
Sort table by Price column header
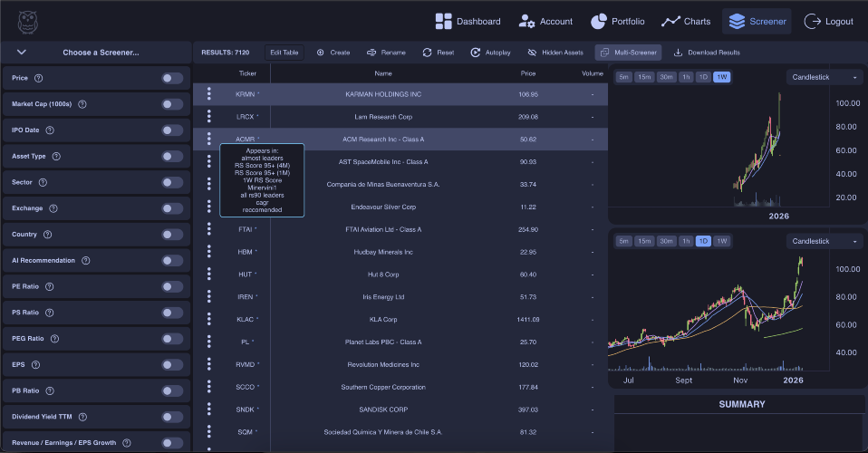(x=528, y=72)
